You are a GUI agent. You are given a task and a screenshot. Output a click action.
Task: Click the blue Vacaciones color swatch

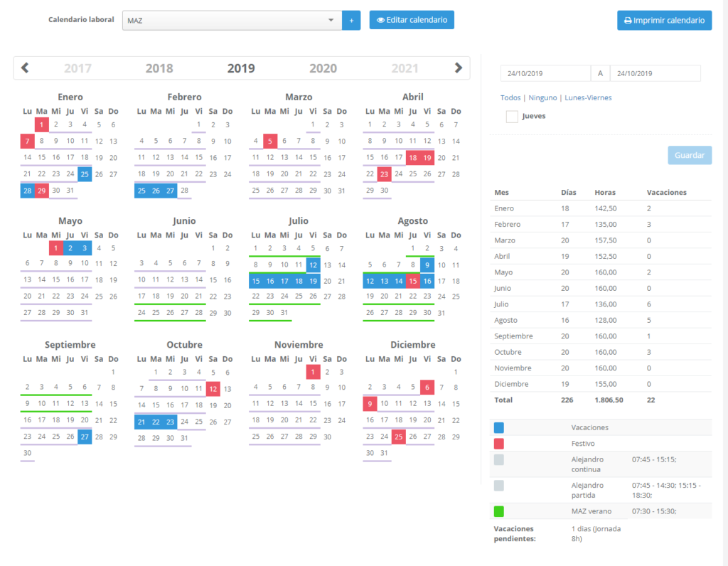(499, 427)
